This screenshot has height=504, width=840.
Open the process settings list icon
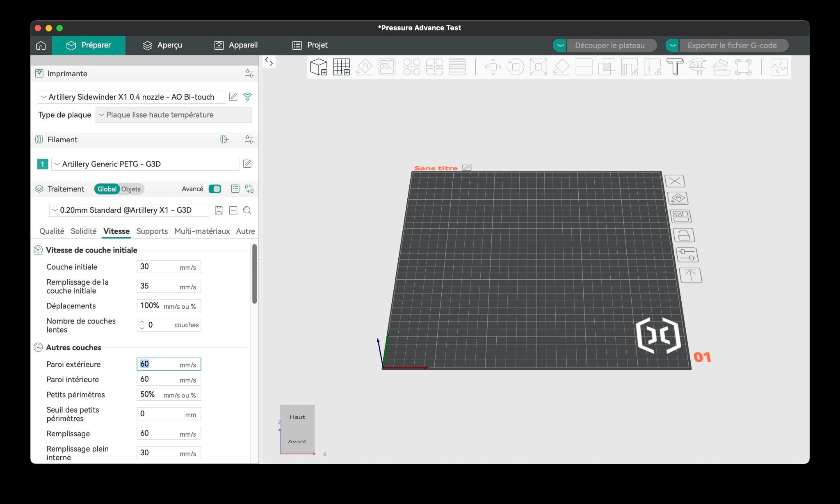pyautogui.click(x=235, y=189)
